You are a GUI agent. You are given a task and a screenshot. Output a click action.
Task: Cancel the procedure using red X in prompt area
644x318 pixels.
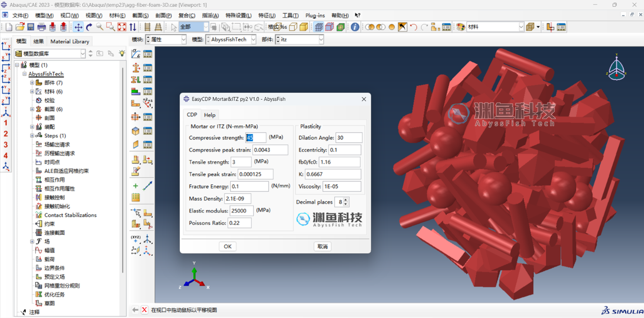click(145, 310)
